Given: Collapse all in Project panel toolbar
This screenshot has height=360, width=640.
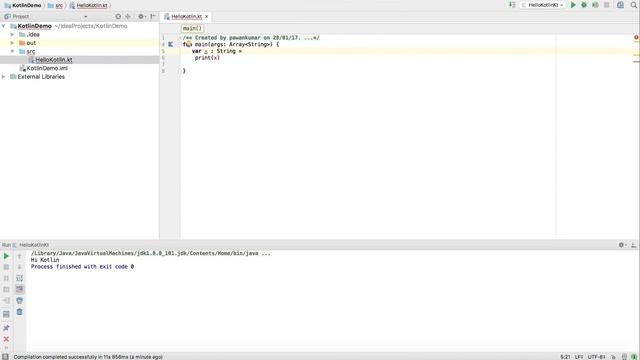Looking at the screenshot, I should (128, 16).
